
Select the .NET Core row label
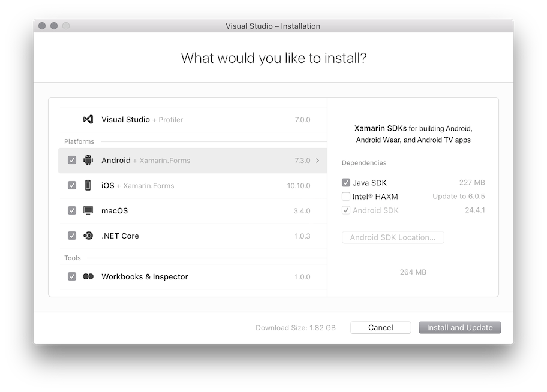(x=120, y=236)
